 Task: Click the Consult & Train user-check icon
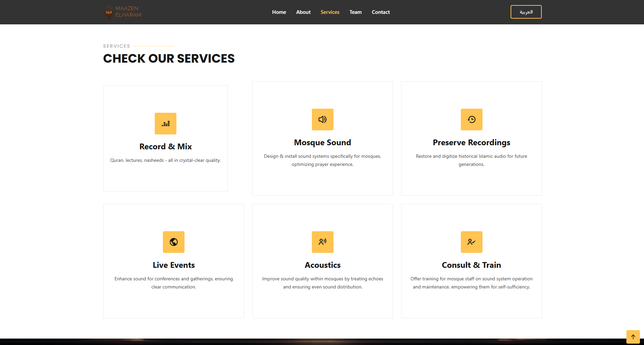[471, 242]
